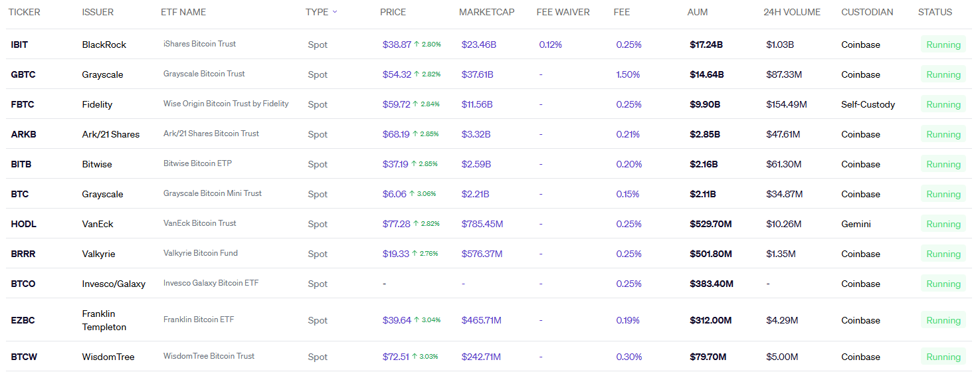This screenshot has width=980, height=374.
Task: Sort by the PRICE column header
Action: click(x=393, y=12)
